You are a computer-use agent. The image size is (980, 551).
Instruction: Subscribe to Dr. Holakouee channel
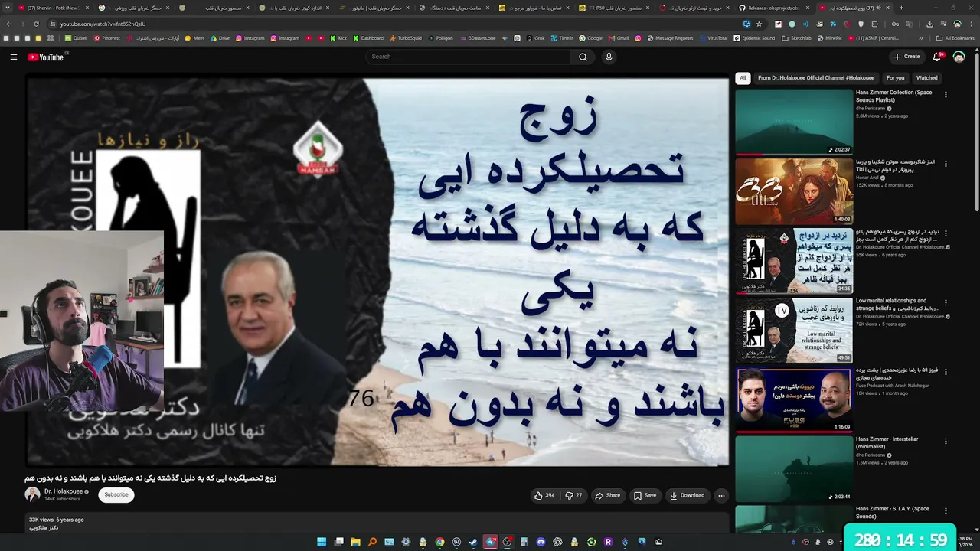[116, 494]
